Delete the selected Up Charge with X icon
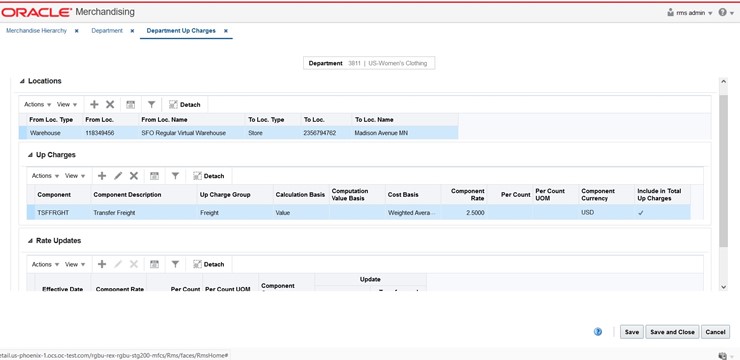740x360 pixels. [134, 176]
